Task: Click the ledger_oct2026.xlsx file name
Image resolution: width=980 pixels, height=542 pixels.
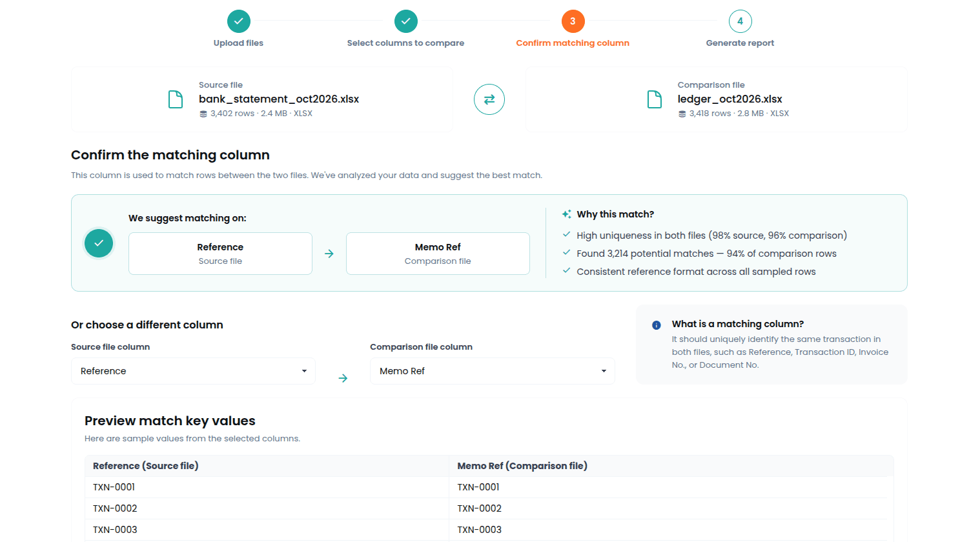Action: coord(730,99)
